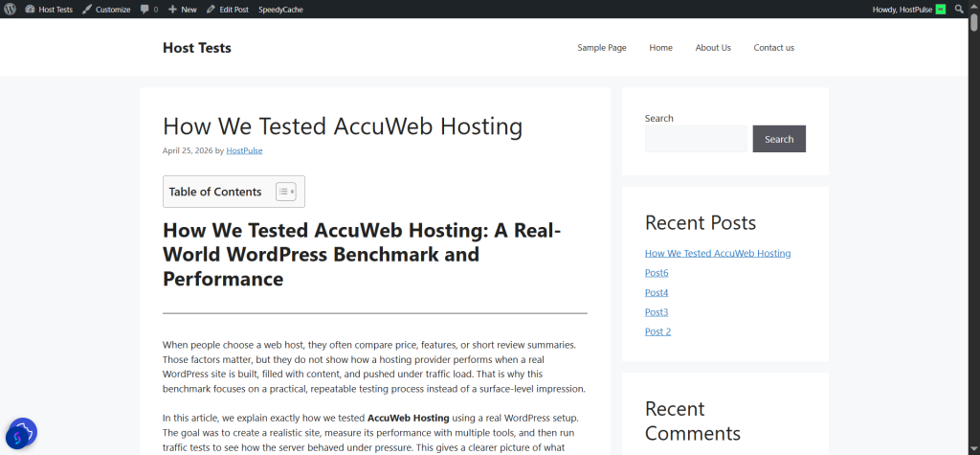This screenshot has height=455, width=980.
Task: Click the admin bar search magnifier icon
Action: (x=959, y=9)
